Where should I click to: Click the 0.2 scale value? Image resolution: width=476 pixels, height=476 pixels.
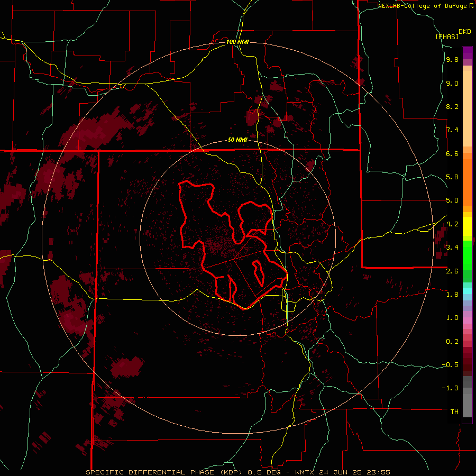452,342
